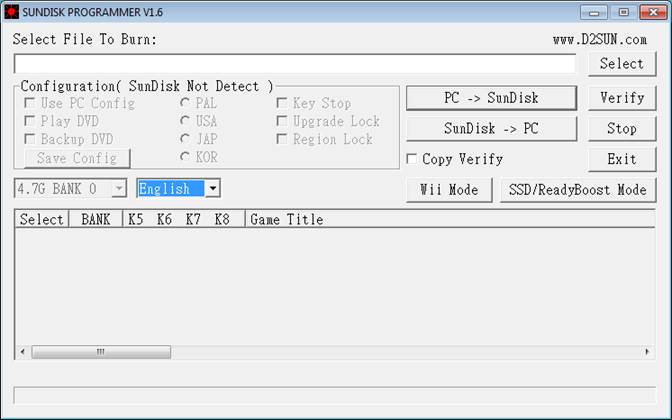The height and width of the screenshot is (420, 672).
Task: Switch to Wii Mode
Action: (449, 190)
